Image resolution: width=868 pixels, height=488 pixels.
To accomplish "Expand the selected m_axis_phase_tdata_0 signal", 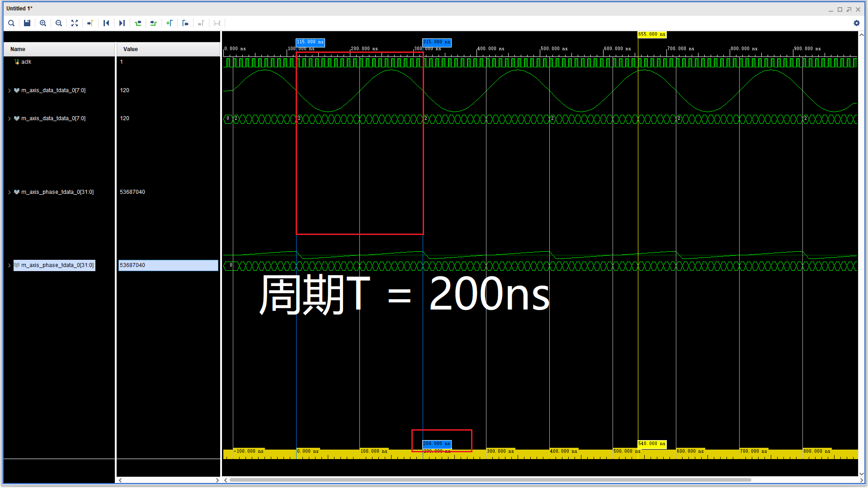I will [x=9, y=265].
